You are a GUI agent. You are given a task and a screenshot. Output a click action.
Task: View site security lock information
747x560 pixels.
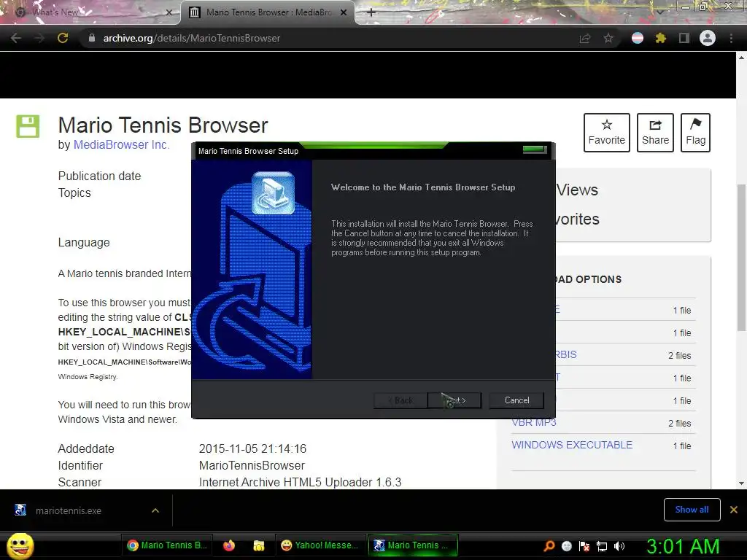point(92,38)
